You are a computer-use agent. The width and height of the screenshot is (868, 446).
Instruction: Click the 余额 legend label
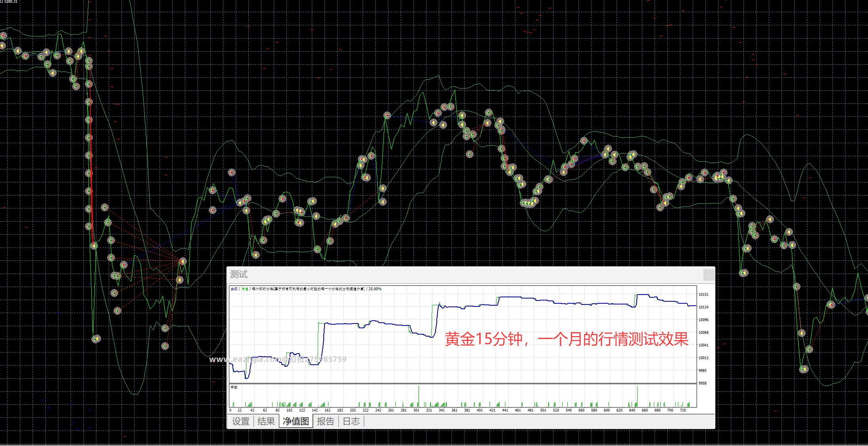[x=234, y=289]
